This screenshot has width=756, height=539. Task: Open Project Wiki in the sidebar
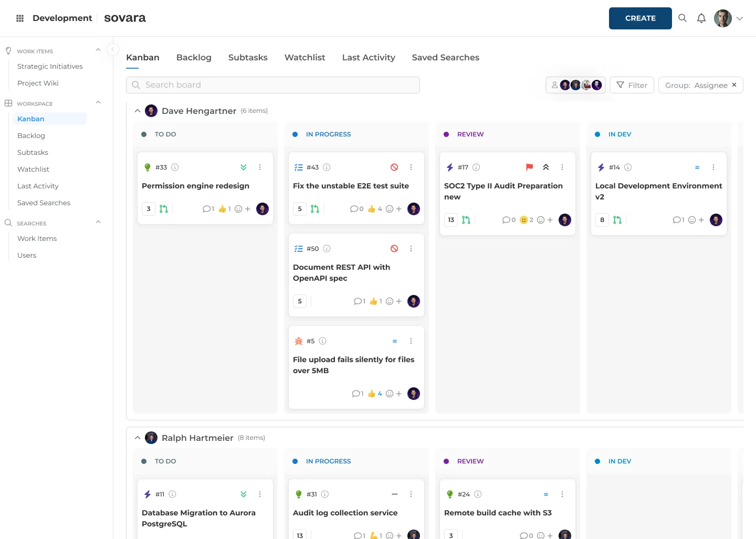click(38, 83)
